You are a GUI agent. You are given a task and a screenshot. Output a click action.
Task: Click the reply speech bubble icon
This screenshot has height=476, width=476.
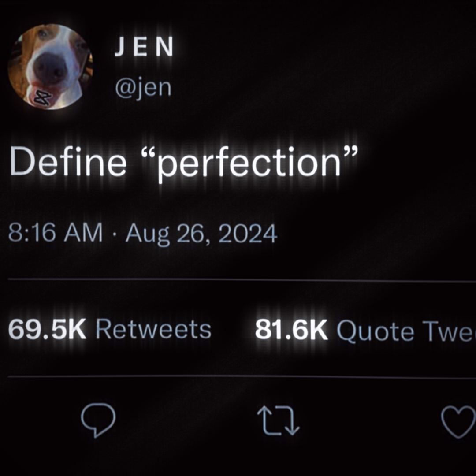(x=98, y=419)
